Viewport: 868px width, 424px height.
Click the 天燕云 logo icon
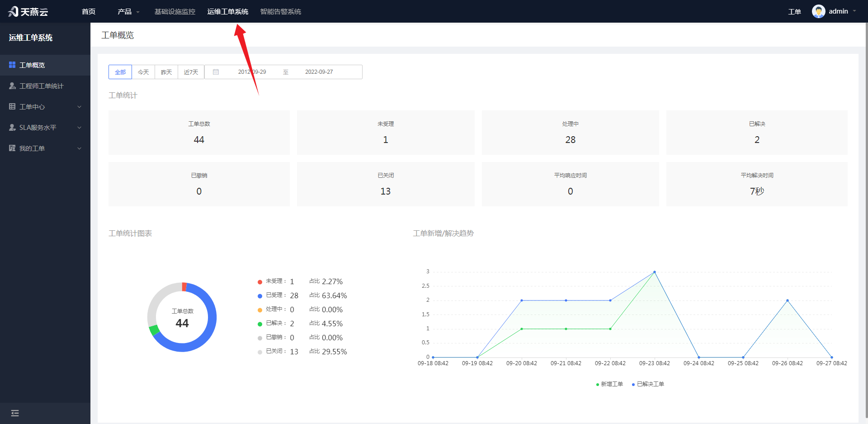point(13,11)
